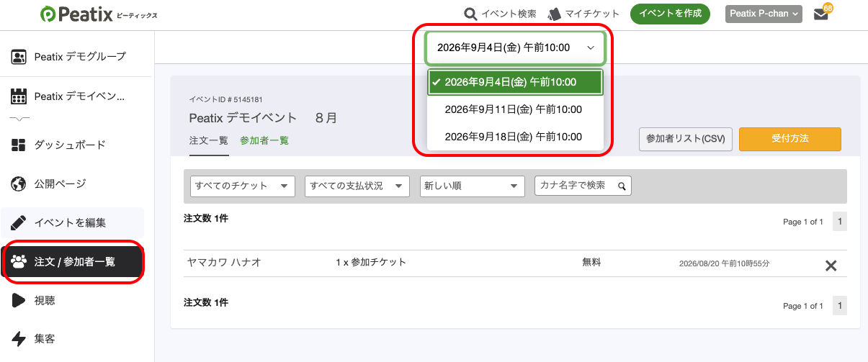868x362 pixels.
Task: Cancel ヤマカワ ハナオ order with X icon
Action: (x=831, y=266)
